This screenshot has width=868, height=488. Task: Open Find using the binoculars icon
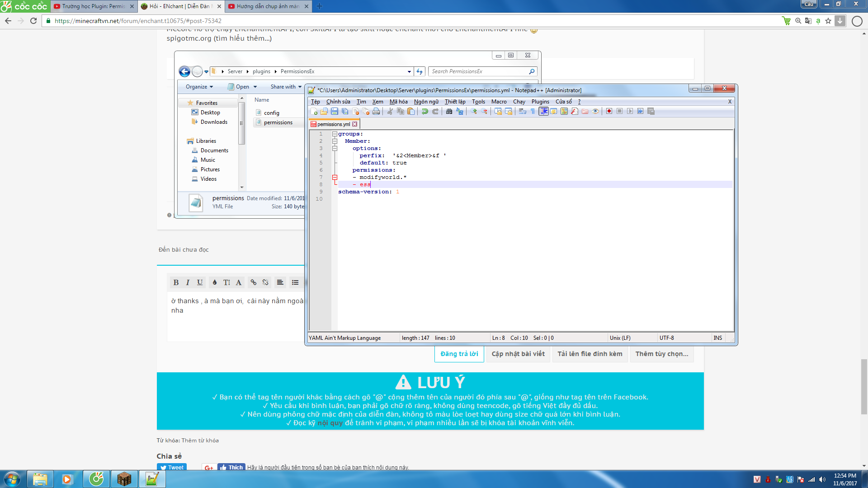tap(449, 111)
